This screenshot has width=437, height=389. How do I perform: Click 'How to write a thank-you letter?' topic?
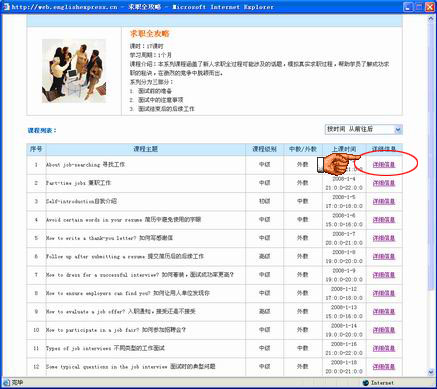coord(109,238)
